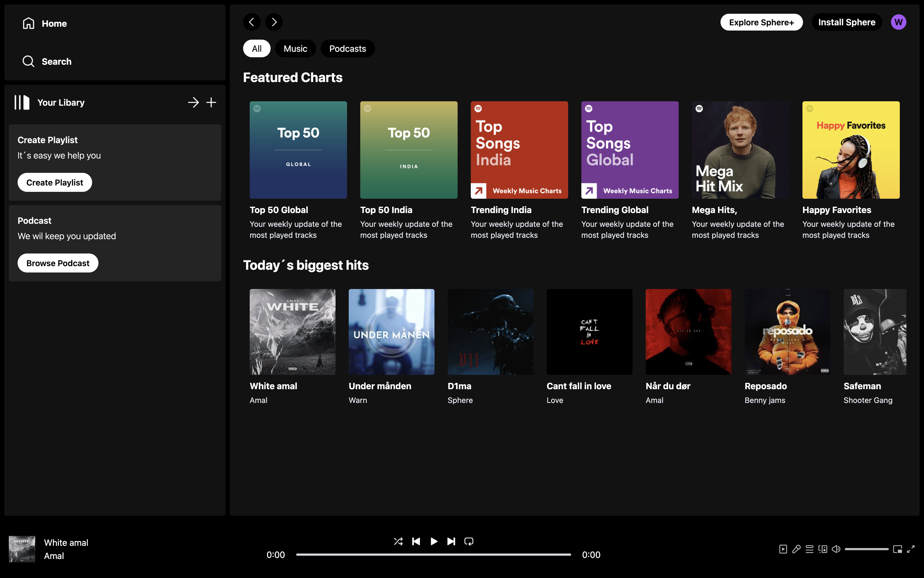Open the White amal album cover

(293, 332)
